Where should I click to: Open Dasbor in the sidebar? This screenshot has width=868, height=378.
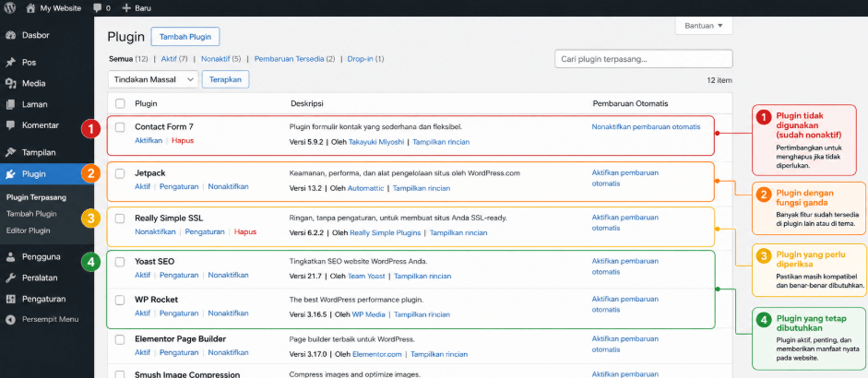click(x=35, y=35)
